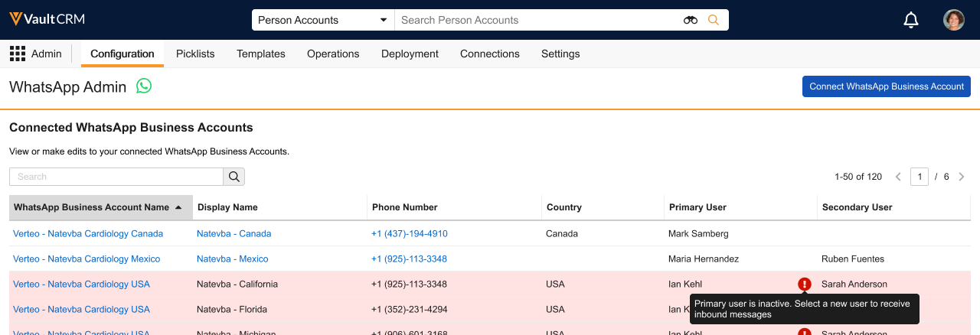Click the Natevba - Mexico display name link
Image resolution: width=980 pixels, height=335 pixels.
point(232,259)
